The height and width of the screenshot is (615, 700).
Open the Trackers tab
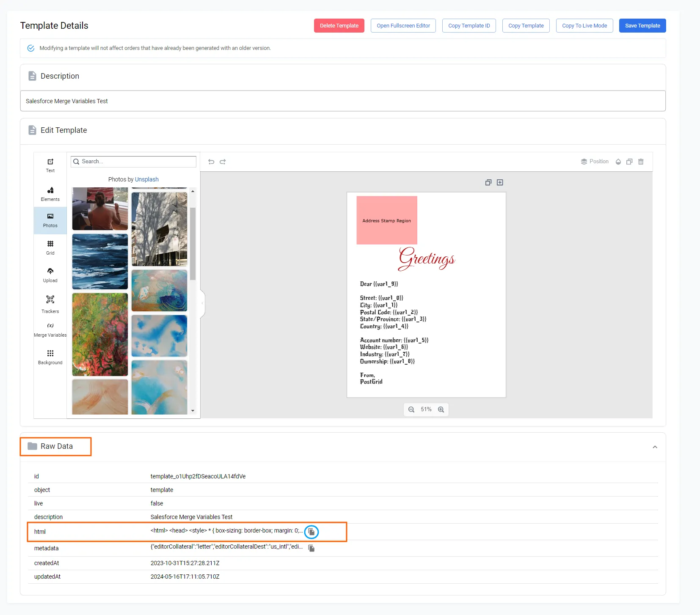coord(50,304)
